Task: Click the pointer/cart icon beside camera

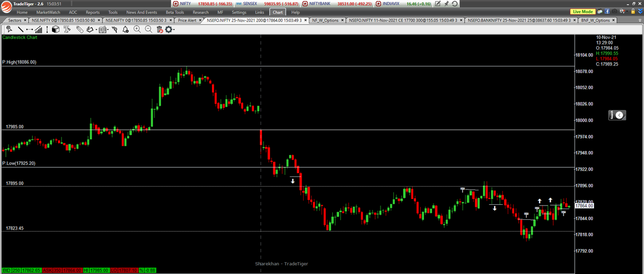Action: pyautogui.click(x=622, y=11)
